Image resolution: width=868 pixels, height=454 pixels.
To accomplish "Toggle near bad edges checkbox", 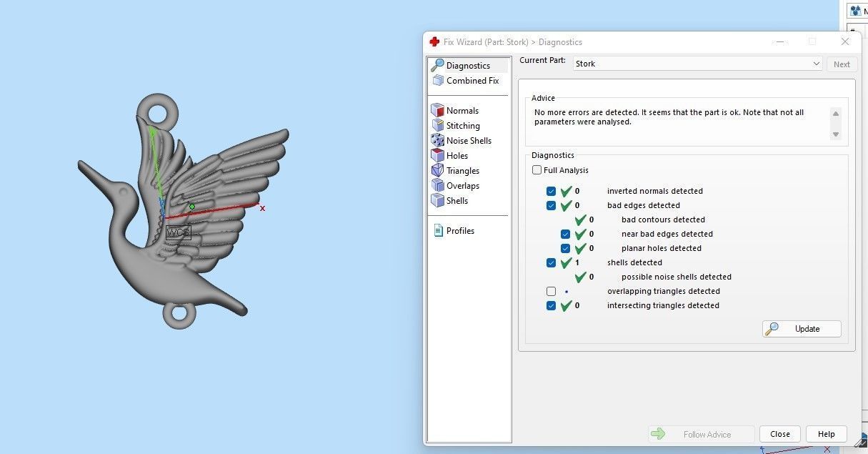I will [565, 234].
